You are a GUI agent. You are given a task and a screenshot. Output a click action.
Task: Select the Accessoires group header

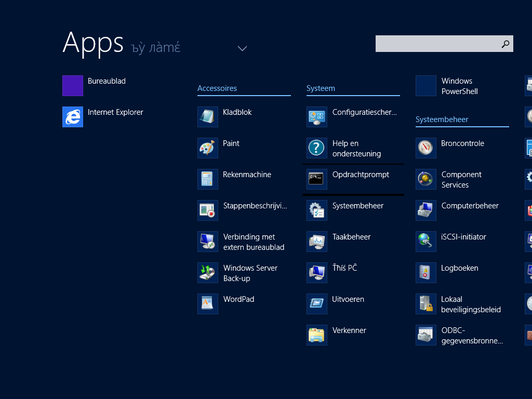pos(217,88)
